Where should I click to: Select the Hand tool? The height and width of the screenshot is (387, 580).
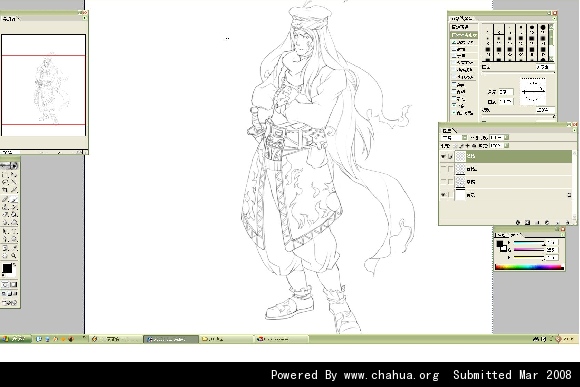(5, 255)
